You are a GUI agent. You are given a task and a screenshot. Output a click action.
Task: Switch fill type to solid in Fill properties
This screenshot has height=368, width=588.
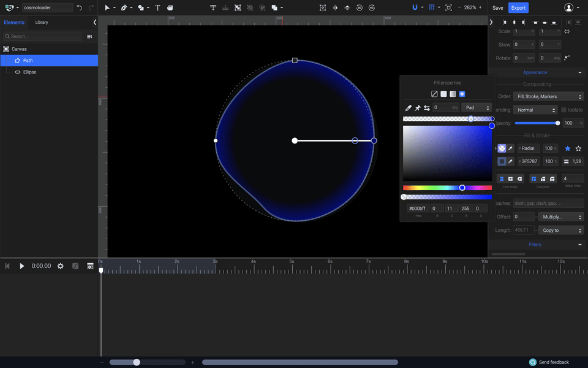tap(443, 93)
